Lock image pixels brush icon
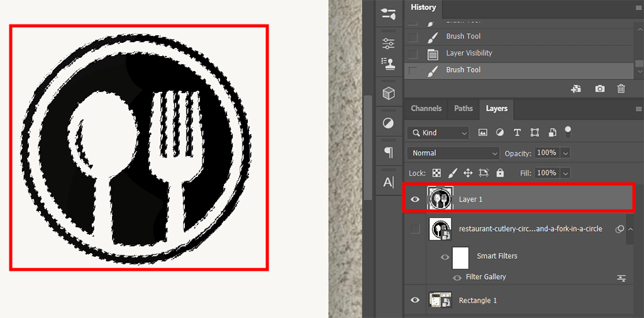 452,173
